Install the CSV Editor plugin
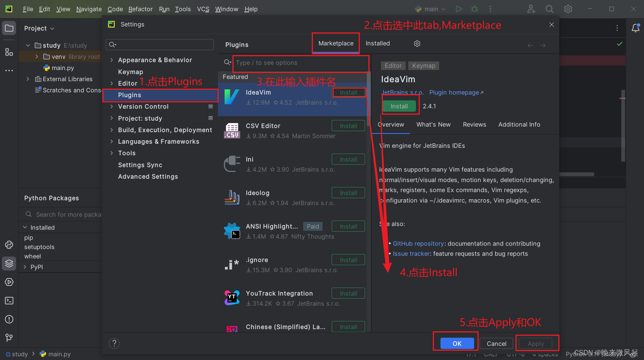 [x=348, y=126]
